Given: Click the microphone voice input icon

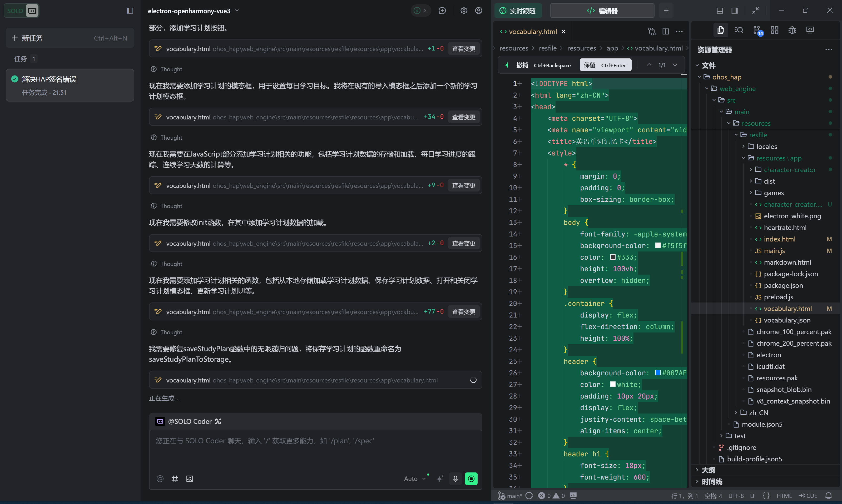Looking at the screenshot, I should coord(455,478).
